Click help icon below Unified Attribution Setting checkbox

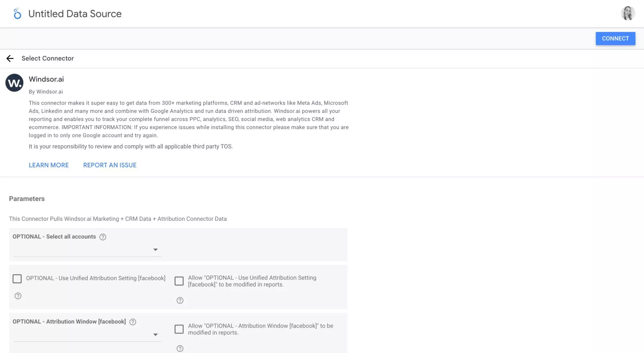[x=18, y=296]
